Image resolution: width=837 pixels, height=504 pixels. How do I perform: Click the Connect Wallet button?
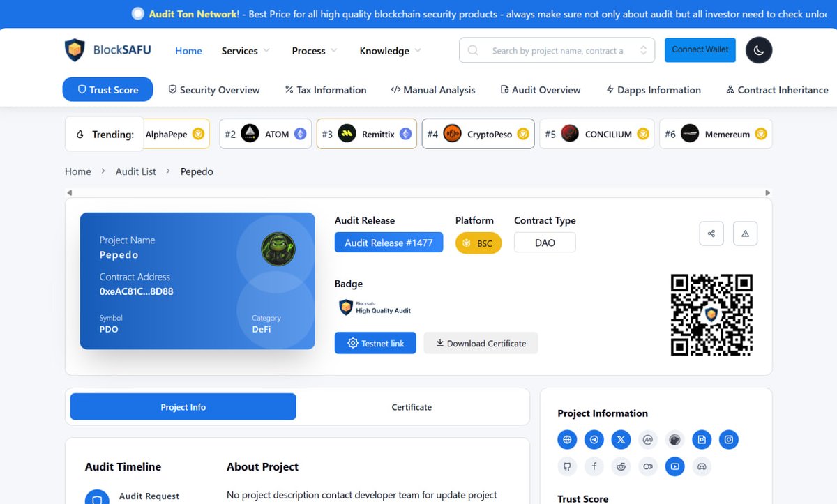tap(700, 50)
